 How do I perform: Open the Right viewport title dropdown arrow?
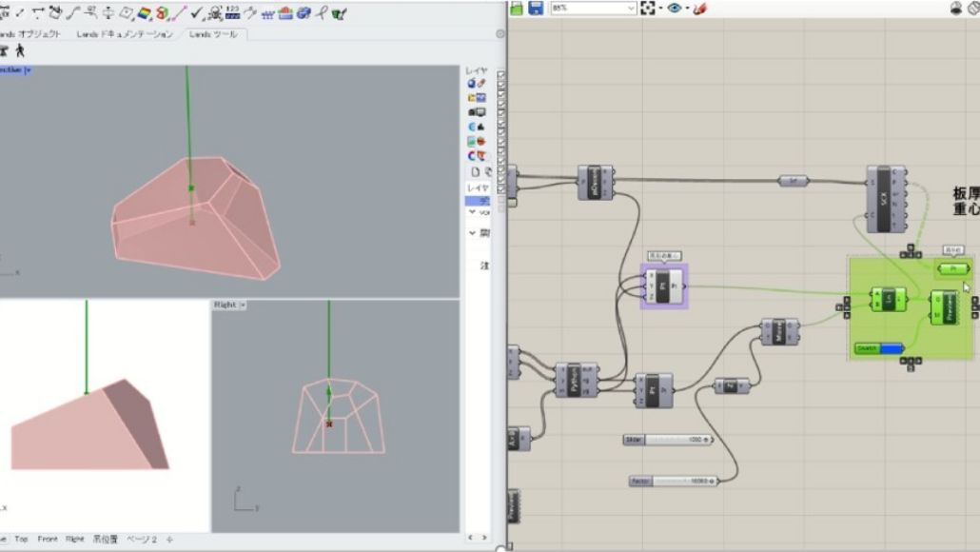(x=243, y=305)
